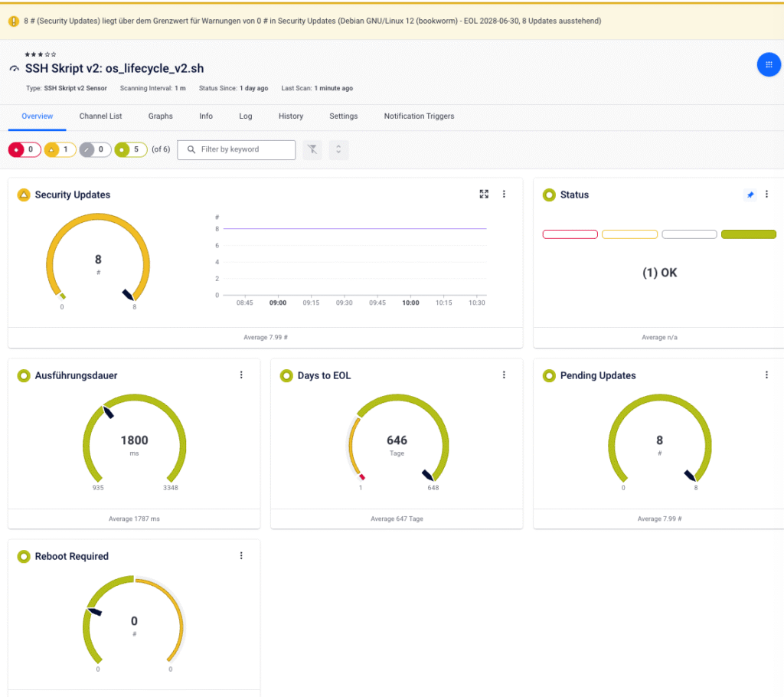Click the Pending Updates card title
784x697 pixels.
[598, 375]
